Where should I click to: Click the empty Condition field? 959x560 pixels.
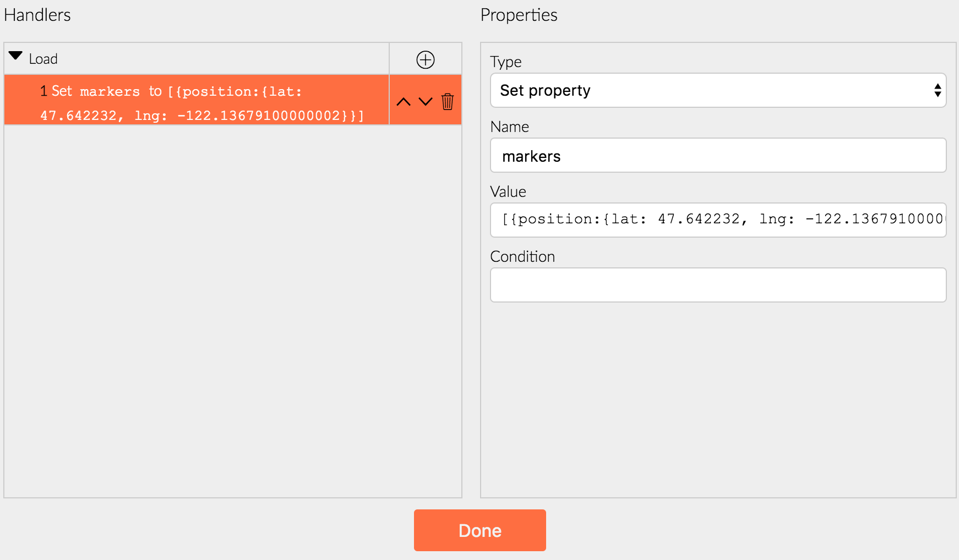point(718,285)
